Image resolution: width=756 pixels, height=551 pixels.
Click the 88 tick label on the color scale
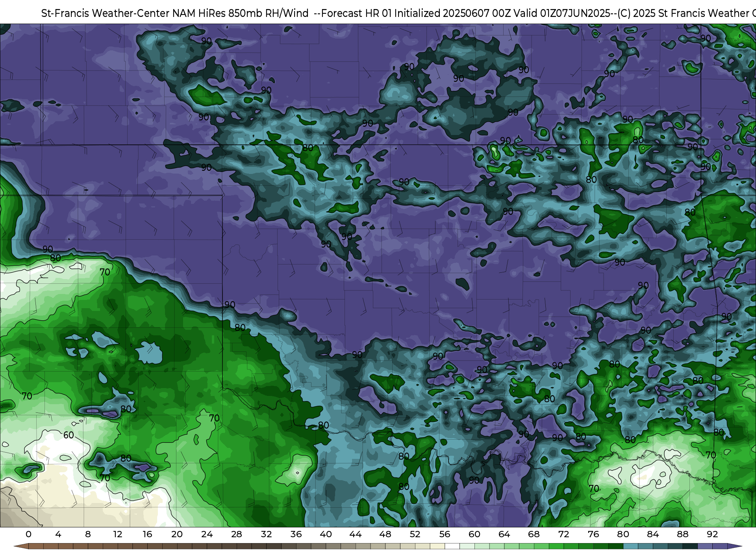click(683, 534)
